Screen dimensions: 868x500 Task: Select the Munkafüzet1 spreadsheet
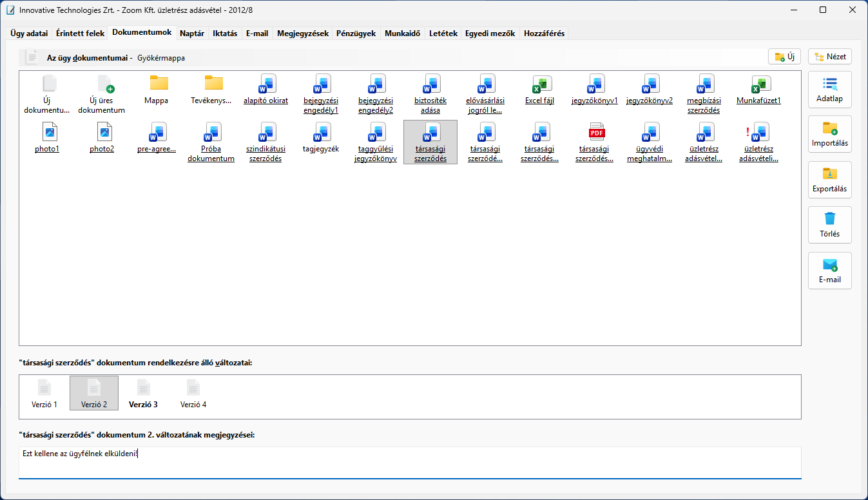[760, 84]
